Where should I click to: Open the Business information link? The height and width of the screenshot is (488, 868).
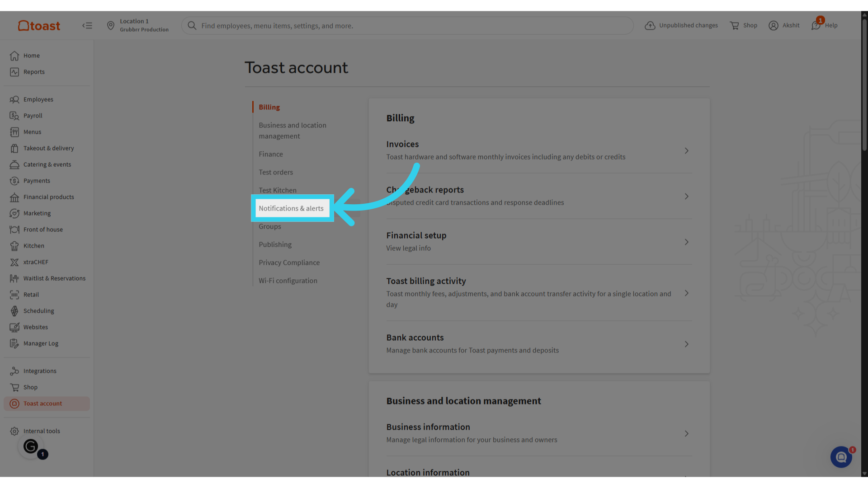coord(428,427)
